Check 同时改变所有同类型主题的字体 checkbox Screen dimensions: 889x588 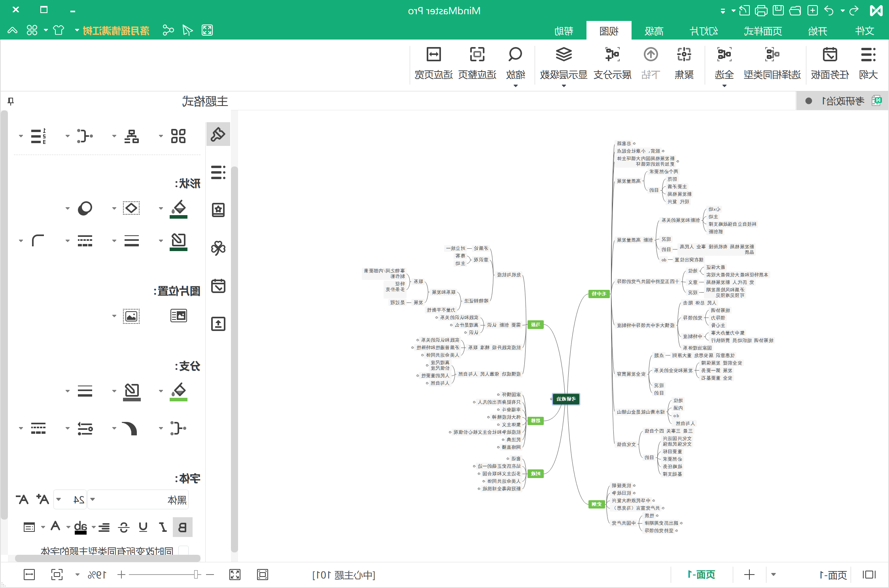tap(183, 551)
